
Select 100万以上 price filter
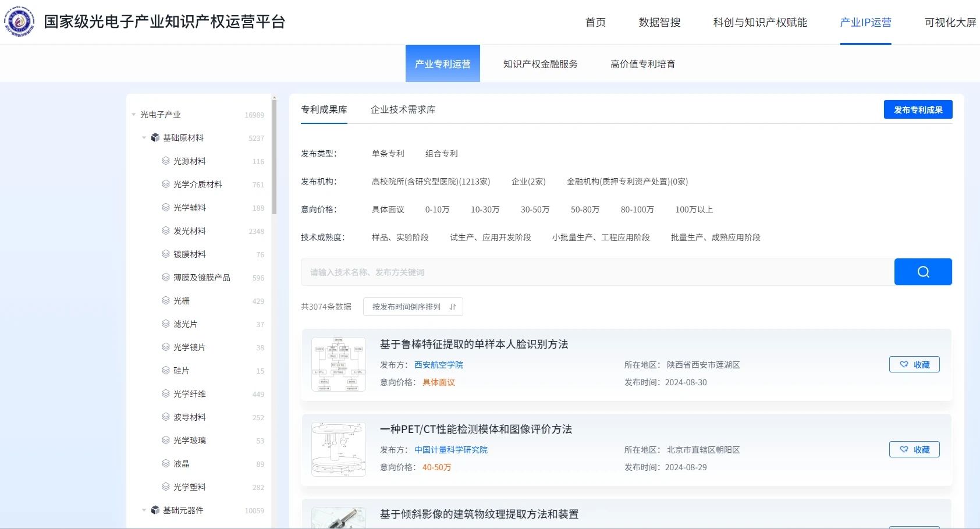[694, 210]
